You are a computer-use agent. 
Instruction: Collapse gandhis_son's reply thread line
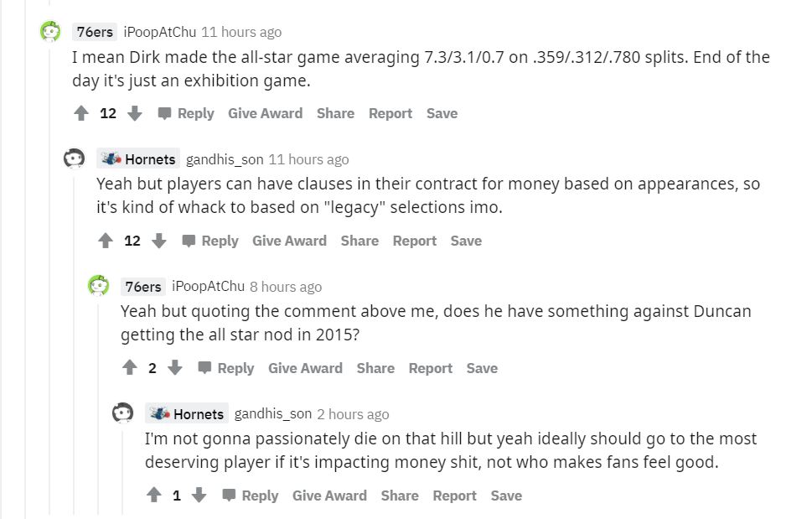[x=74, y=335]
